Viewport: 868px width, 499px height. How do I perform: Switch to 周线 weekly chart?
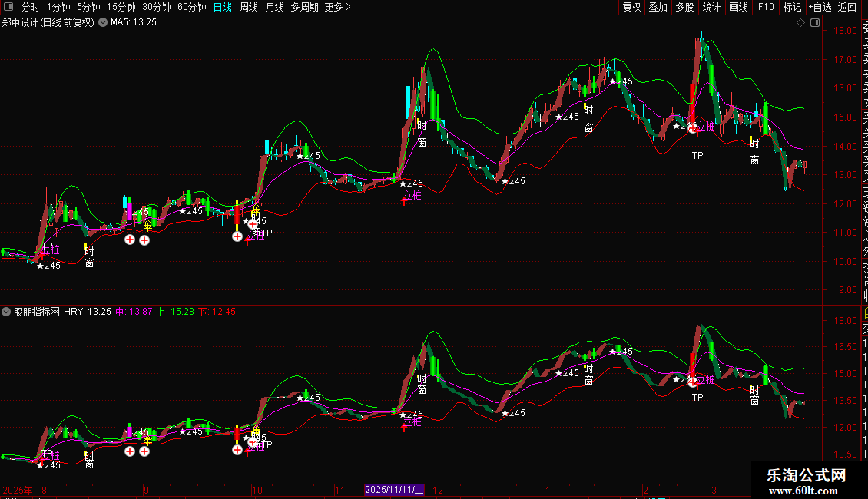249,7
